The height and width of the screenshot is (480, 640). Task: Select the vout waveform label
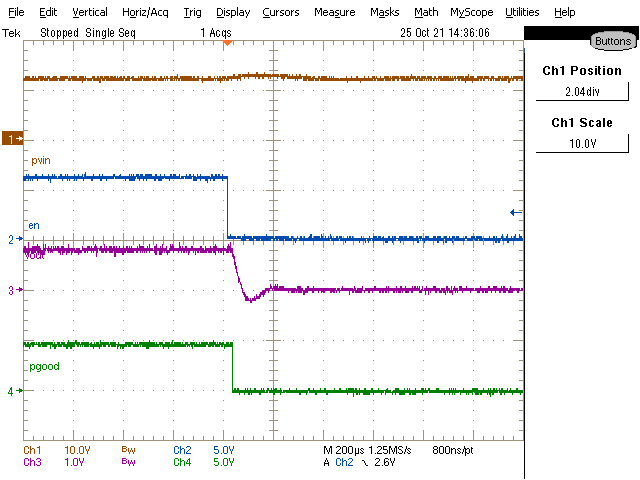pos(34,256)
